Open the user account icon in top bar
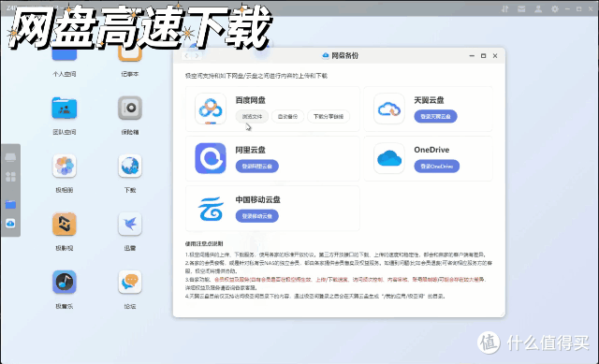 coord(538,8)
